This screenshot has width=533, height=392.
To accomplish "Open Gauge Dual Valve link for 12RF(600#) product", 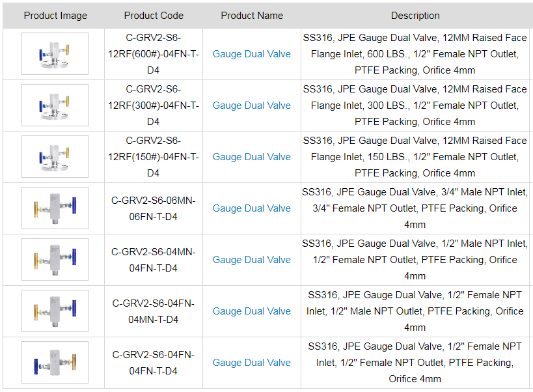I will [x=251, y=54].
